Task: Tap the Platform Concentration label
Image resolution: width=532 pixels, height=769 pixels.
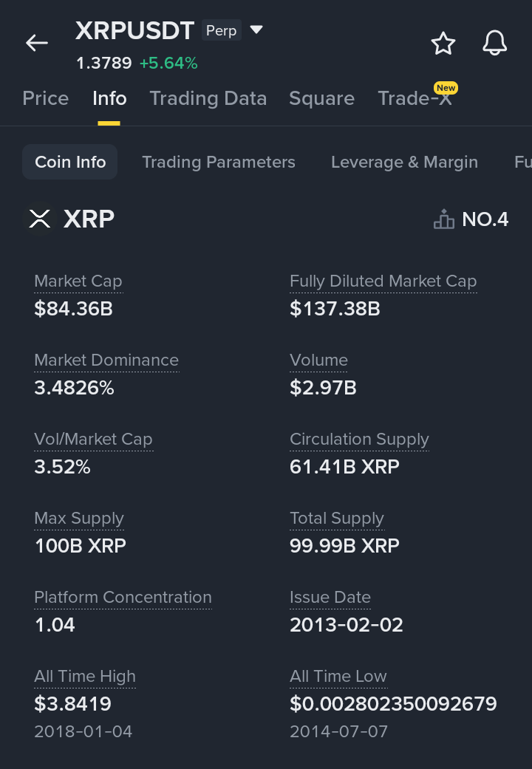Action: 123,598
